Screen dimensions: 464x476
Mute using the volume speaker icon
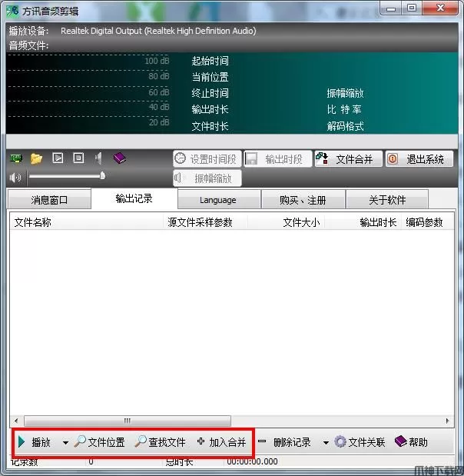15,178
